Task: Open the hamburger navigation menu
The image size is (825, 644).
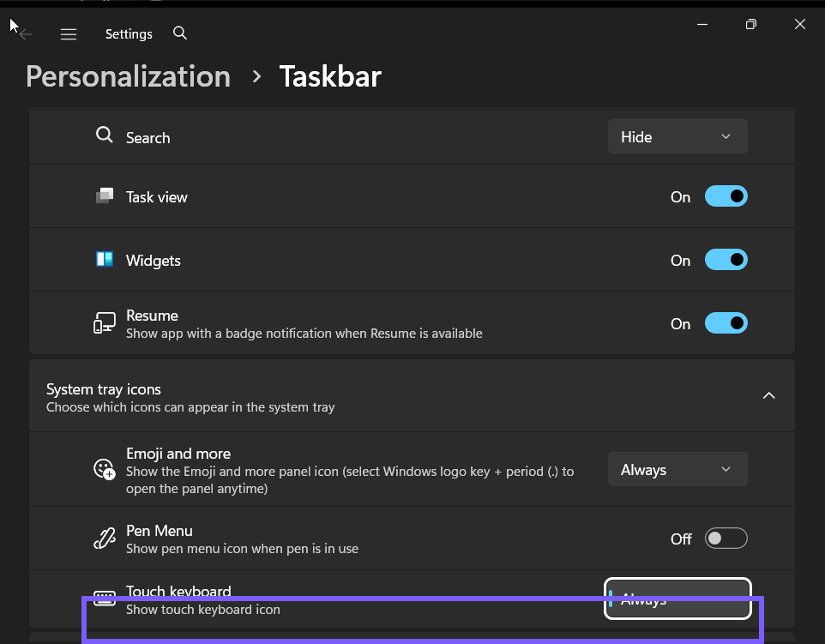Action: (x=69, y=34)
